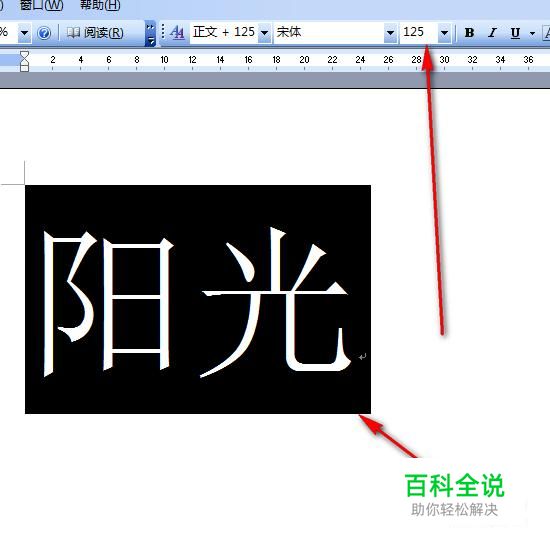550x550 pixels.
Task: Click the selected character 光
Action: [x=276, y=302]
